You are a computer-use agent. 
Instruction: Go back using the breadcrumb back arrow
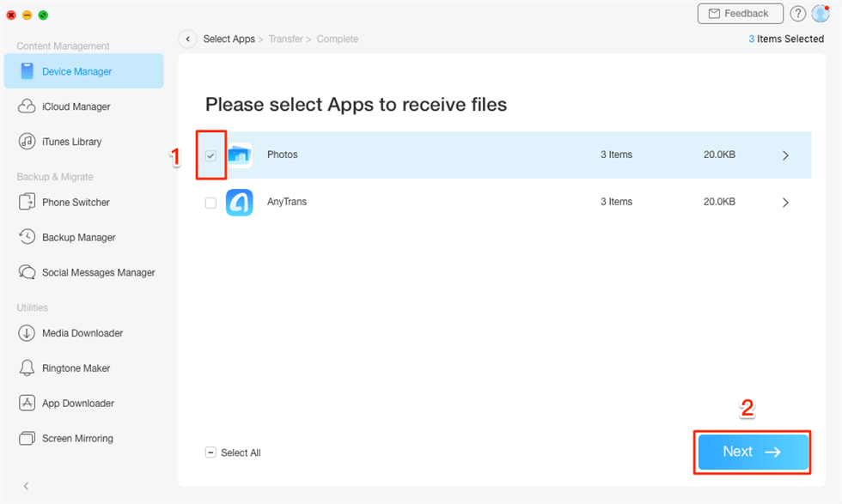[187, 39]
